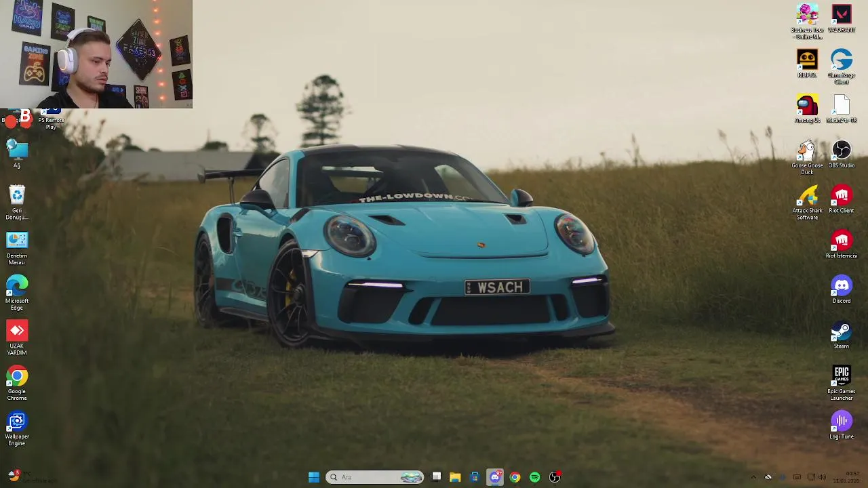Screen dimensions: 868x488
Task: Select the Riot Client desktop icon
Action: point(841,199)
